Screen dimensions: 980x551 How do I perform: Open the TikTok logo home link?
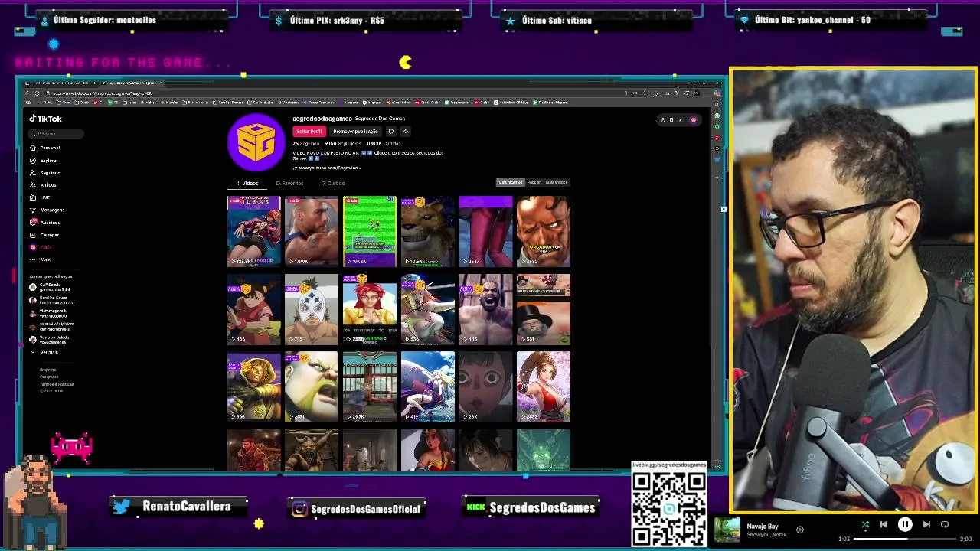point(45,119)
